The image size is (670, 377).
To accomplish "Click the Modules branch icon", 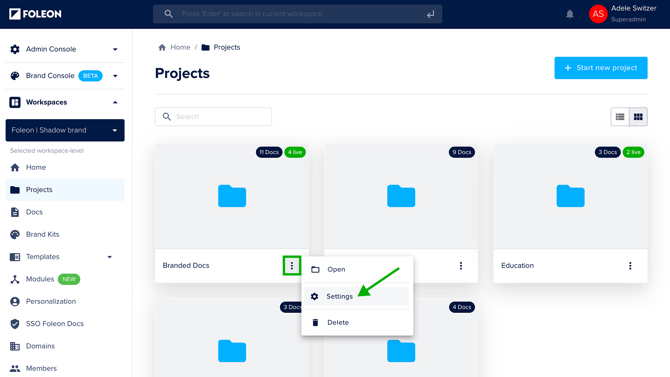I will (x=15, y=279).
